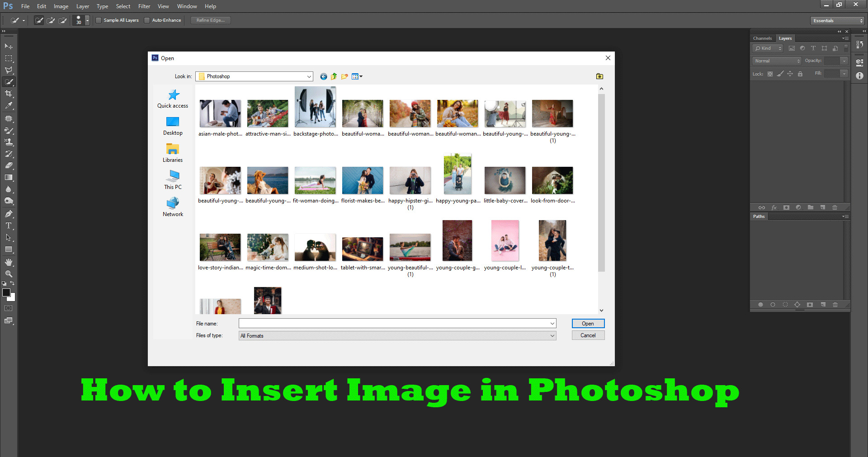Screen dimensions: 868x457
Task: Select the Crop tool
Action: pos(8,94)
